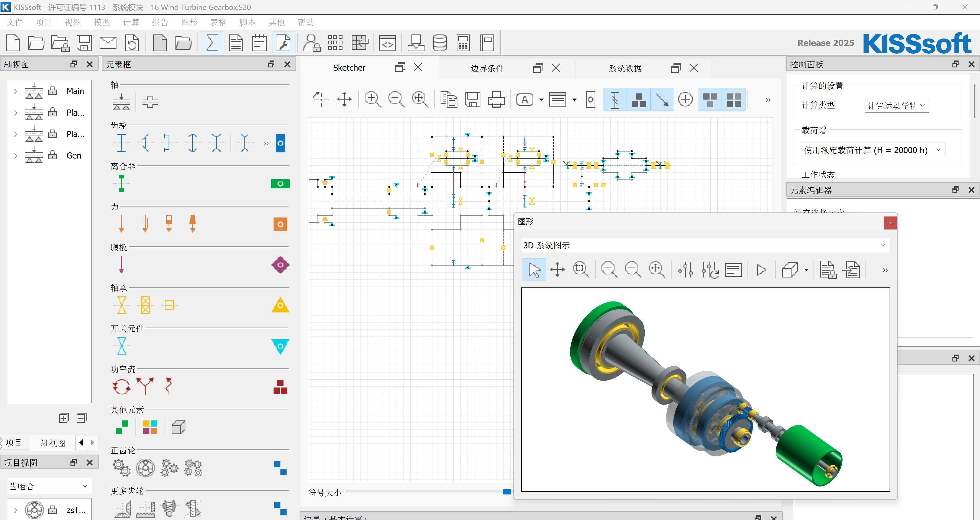
Task: Select the pointer tool in 图形 window
Action: [534, 270]
